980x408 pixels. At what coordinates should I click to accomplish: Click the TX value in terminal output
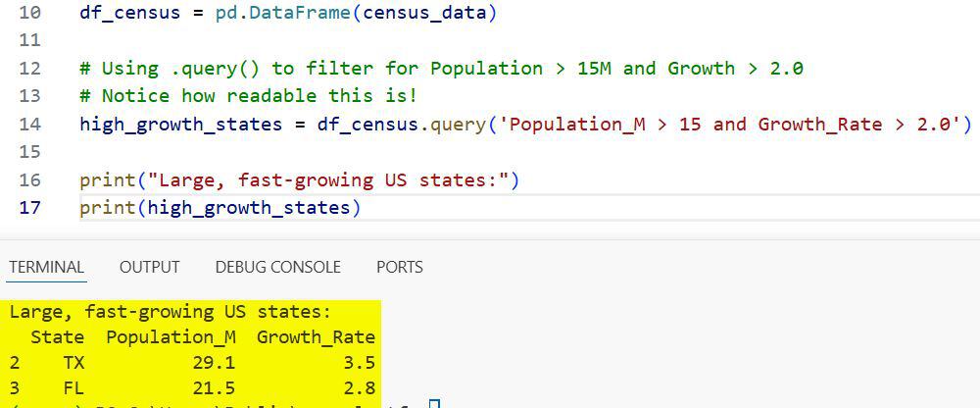point(73,363)
